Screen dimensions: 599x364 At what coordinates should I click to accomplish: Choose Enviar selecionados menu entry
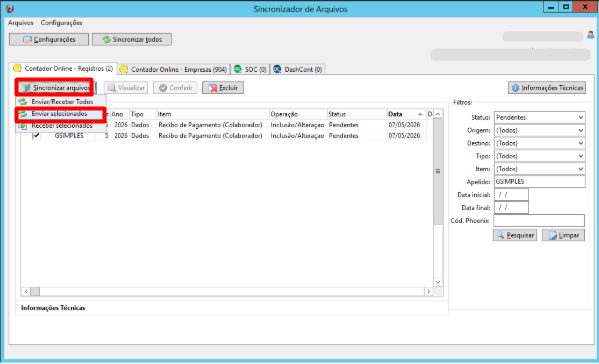(x=60, y=114)
